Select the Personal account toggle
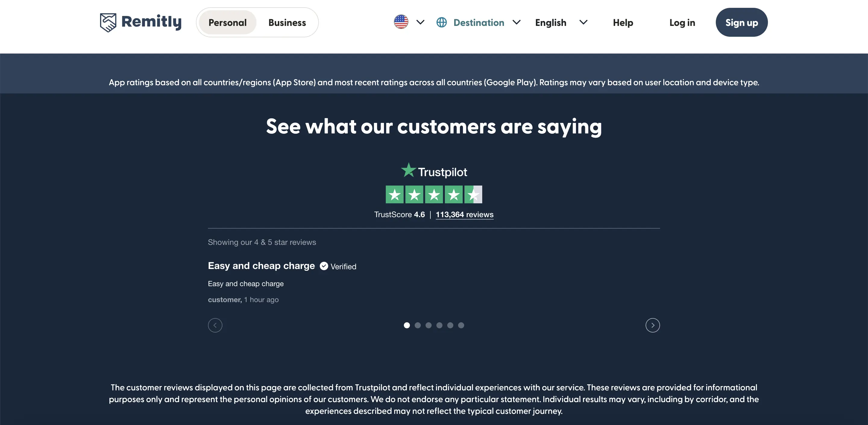This screenshot has width=868, height=425. click(228, 22)
